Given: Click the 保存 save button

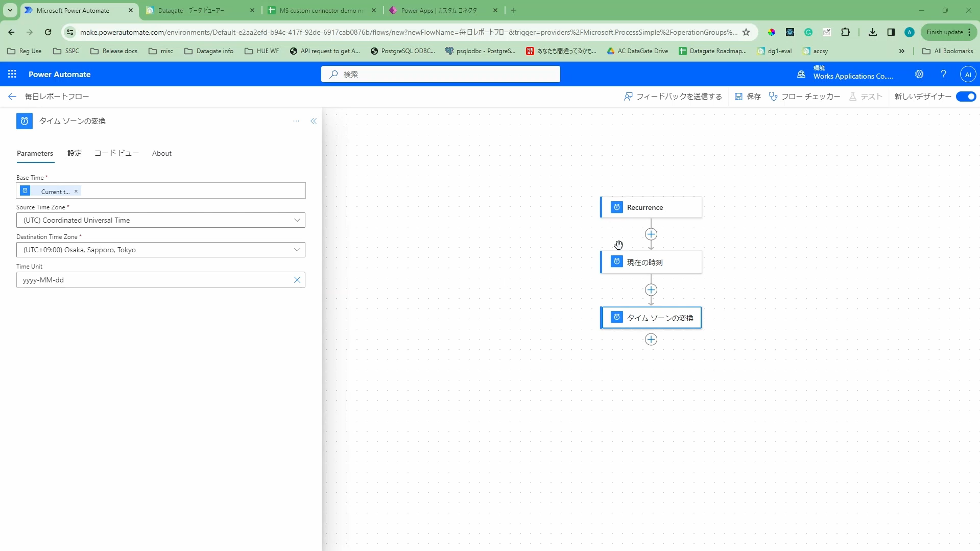Looking at the screenshot, I should coord(748,97).
